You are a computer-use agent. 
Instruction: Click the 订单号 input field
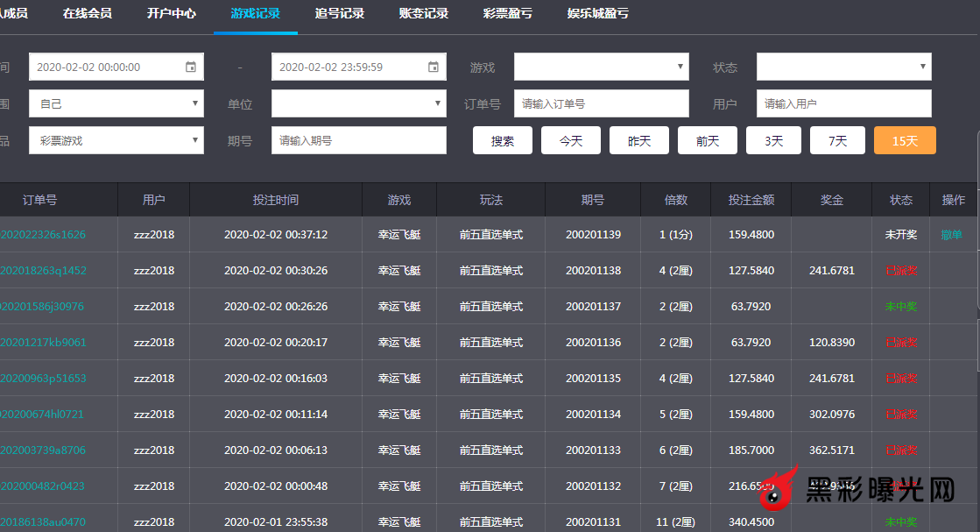coord(601,103)
